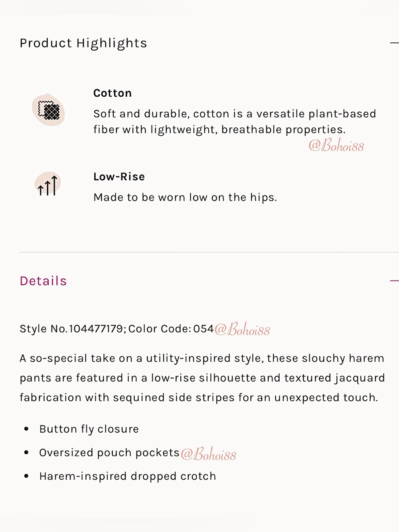Click the Button fly closure bullet
The height and width of the screenshot is (532, 399).
89,429
